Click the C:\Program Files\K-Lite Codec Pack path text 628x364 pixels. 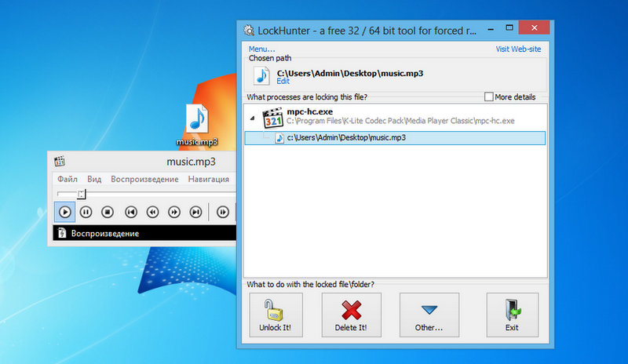coord(400,121)
